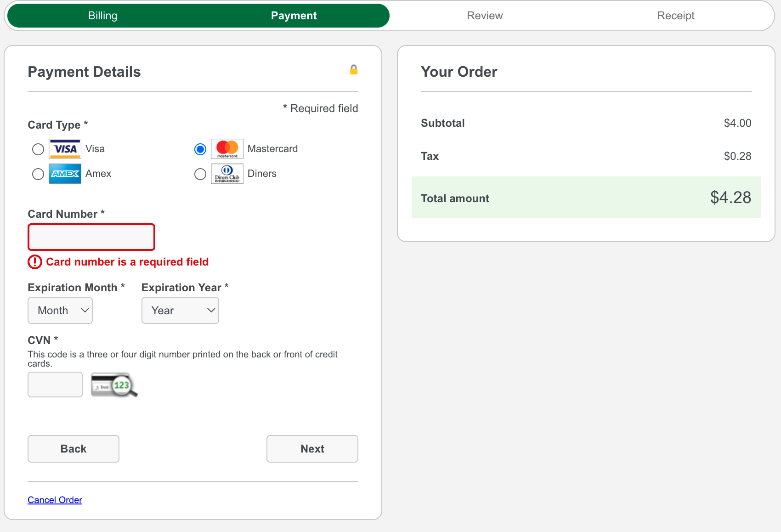Click the CVN card help image
The image size is (781, 532).
(x=114, y=385)
